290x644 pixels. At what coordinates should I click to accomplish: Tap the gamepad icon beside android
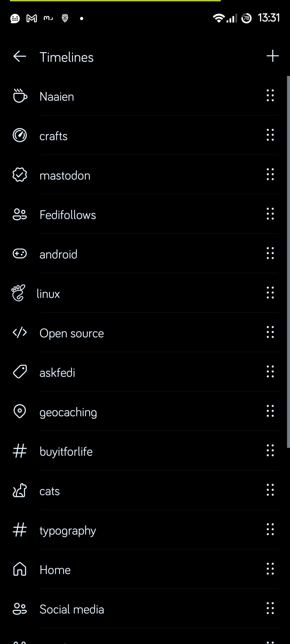pyautogui.click(x=20, y=254)
